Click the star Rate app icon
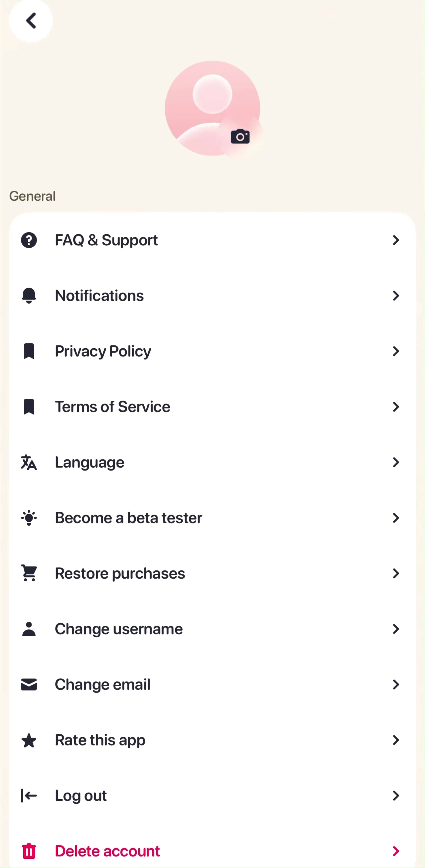Viewport: 425px width, 868px height. tap(29, 740)
